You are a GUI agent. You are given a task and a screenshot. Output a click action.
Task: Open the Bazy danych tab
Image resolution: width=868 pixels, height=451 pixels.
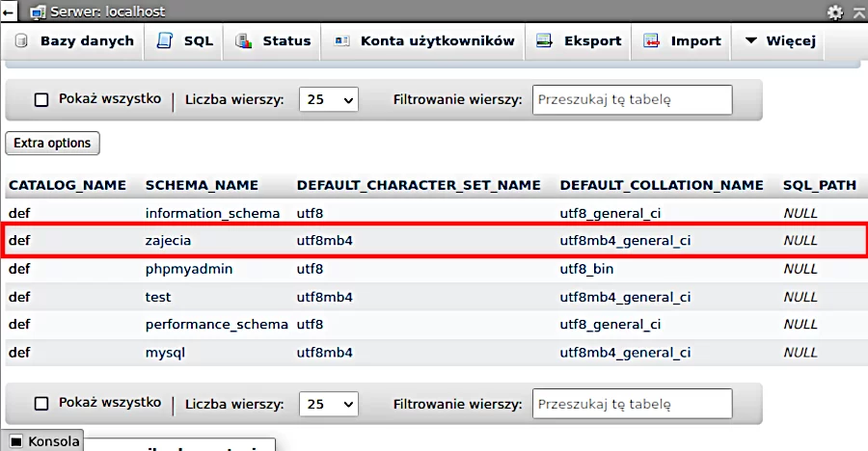[x=74, y=40]
